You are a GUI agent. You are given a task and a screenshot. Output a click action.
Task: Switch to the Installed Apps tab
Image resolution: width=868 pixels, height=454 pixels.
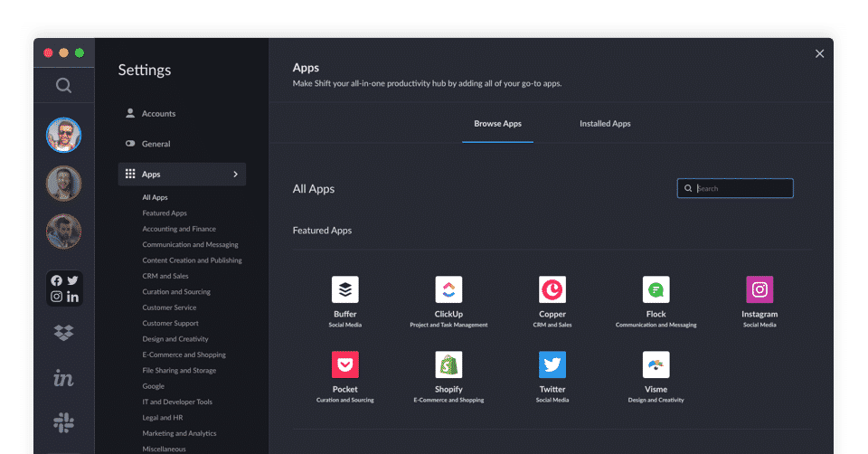tap(605, 124)
